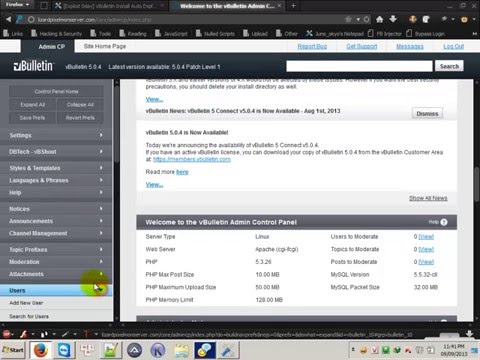
Task: Select the Welcome to vBulletin Admin browser tab
Action: pyautogui.click(x=227, y=6)
